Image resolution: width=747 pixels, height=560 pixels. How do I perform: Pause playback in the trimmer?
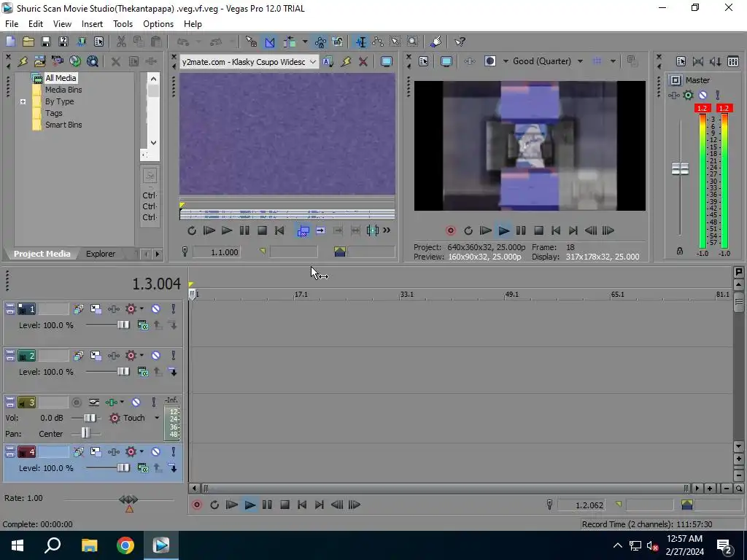244,231
